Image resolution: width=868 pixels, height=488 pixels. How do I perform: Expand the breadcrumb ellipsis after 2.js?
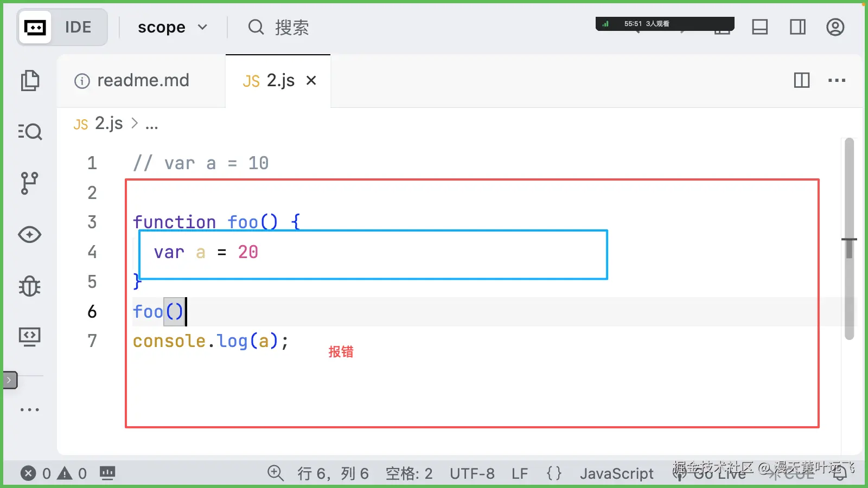point(152,124)
